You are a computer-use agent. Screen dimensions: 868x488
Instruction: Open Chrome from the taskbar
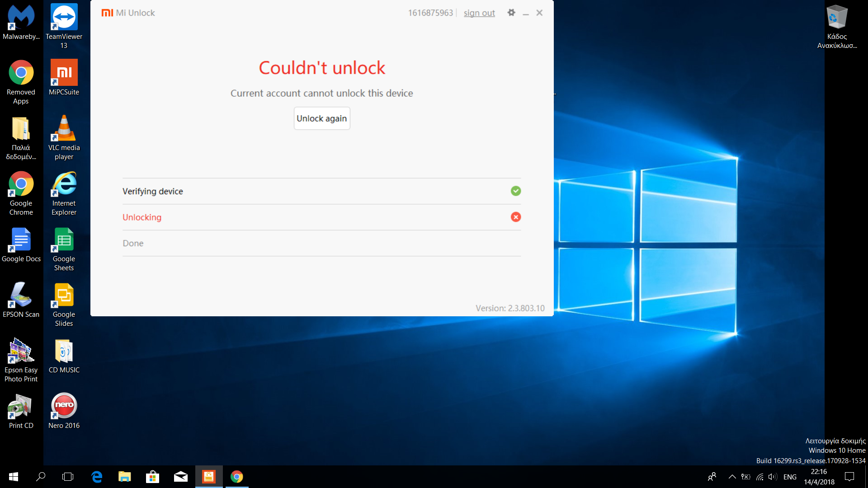236,477
